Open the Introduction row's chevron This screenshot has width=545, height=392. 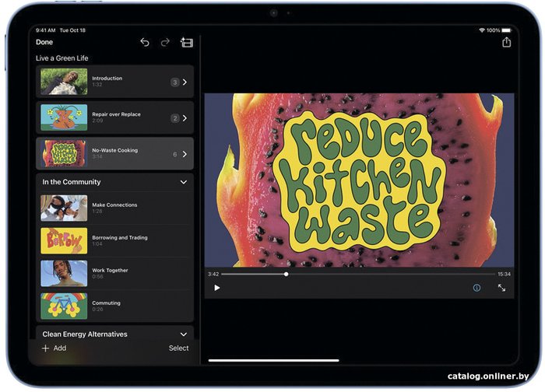(185, 82)
